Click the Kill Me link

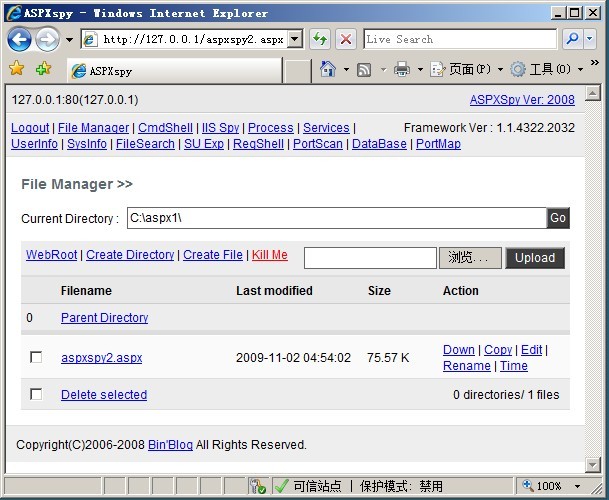(269, 255)
